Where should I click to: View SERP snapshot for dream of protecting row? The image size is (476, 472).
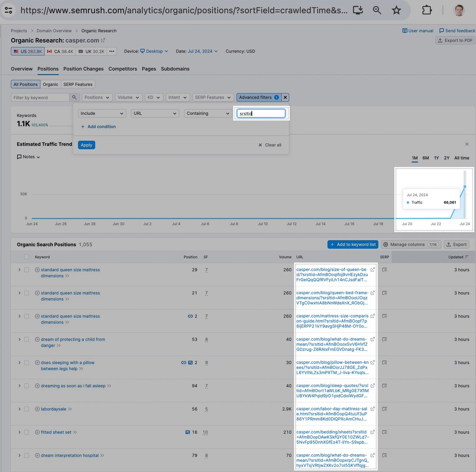tap(384, 339)
